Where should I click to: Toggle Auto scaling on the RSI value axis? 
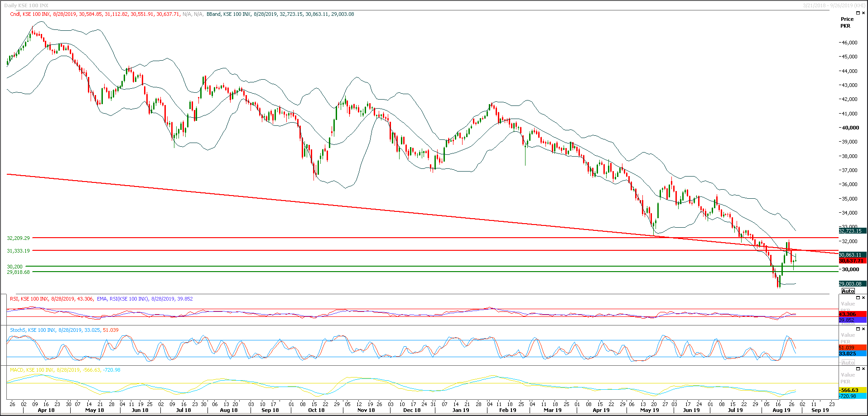(849, 323)
